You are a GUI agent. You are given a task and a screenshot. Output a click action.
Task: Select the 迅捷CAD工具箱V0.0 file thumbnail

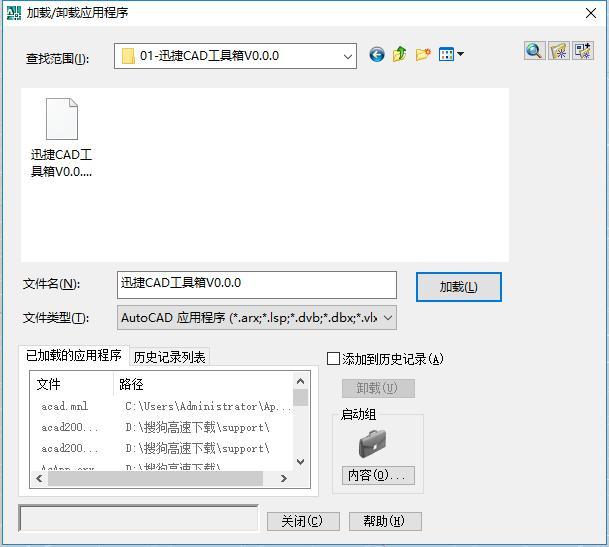click(62, 138)
